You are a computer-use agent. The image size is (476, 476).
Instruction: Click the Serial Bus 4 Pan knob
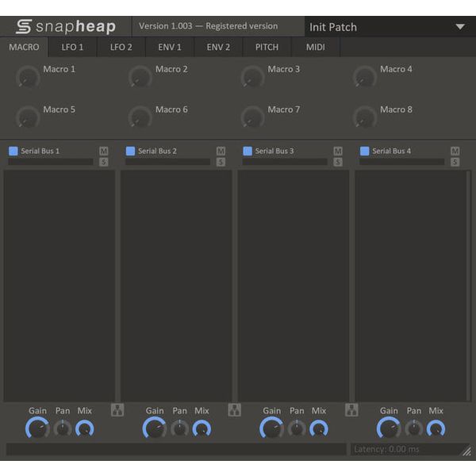pos(414,428)
